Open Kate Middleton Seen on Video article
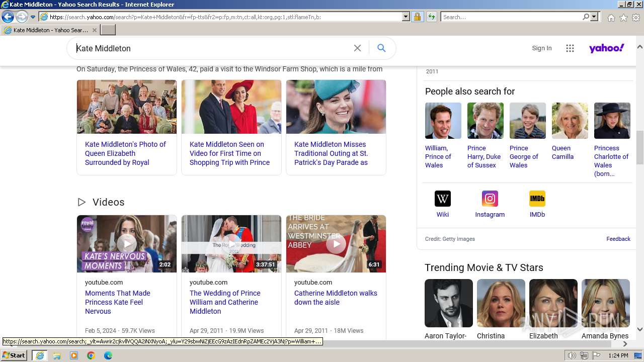644x362 pixels. pos(229,153)
